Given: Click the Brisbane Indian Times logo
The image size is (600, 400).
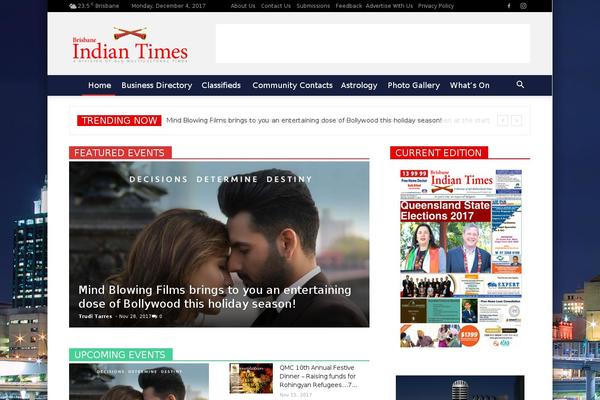Looking at the screenshot, I should click(x=130, y=45).
